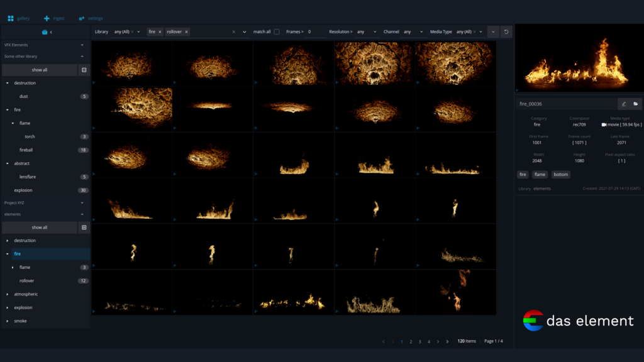Click the fire tag in details panel
Viewport: 644px width, 362px height.
[523, 175]
